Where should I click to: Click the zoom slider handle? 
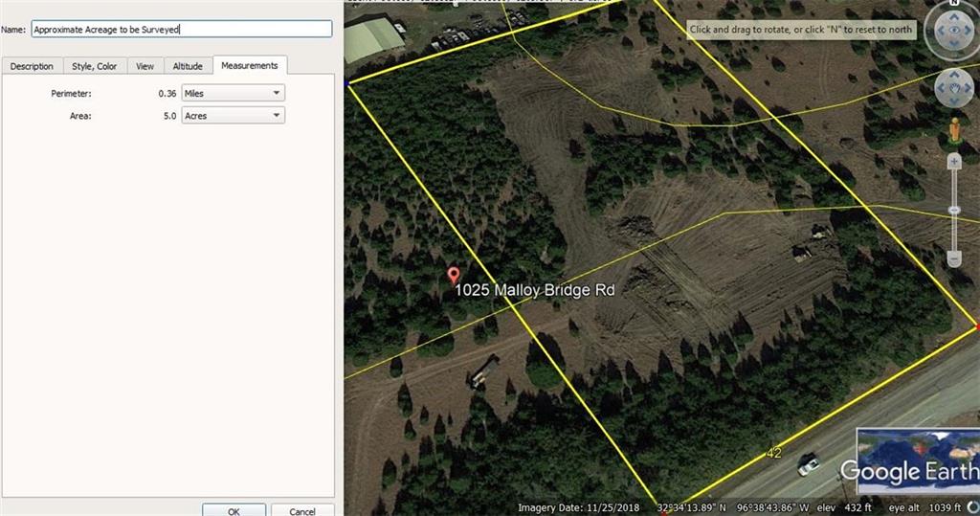click(954, 211)
